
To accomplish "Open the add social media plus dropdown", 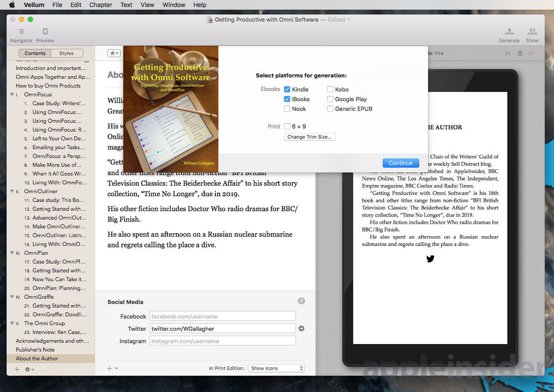I will click(x=113, y=368).
